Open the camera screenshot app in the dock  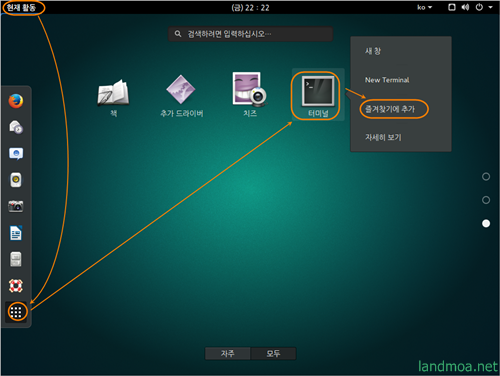tap(16, 206)
